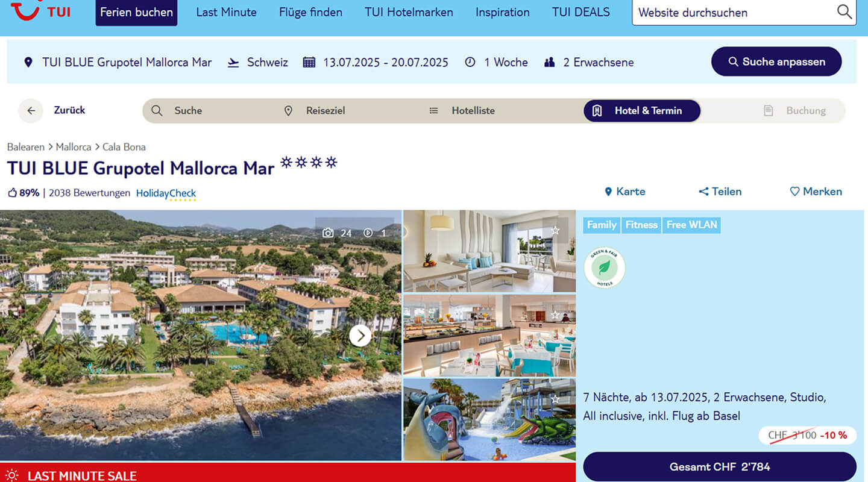Click the Teilen share icon

(703, 192)
